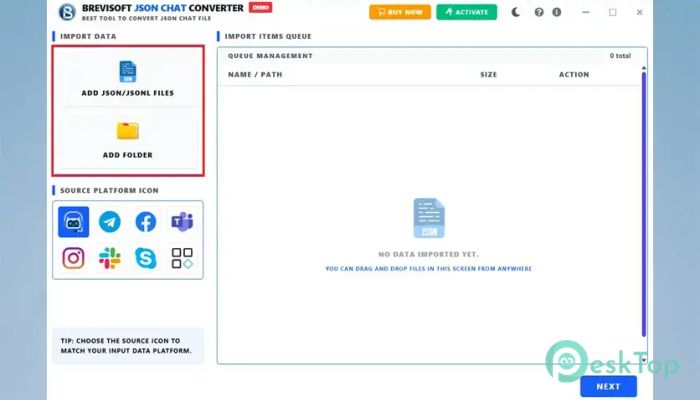Click the red DEMO badge
Image resolution: width=700 pixels, height=400 pixels.
[x=260, y=8]
